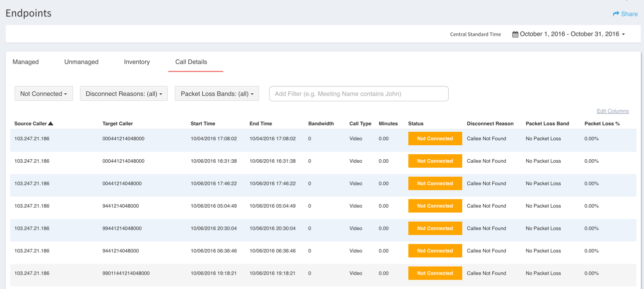Open the October 2016 date range dropdown
Image resolution: width=644 pixels, height=289 pixels.
(569, 34)
